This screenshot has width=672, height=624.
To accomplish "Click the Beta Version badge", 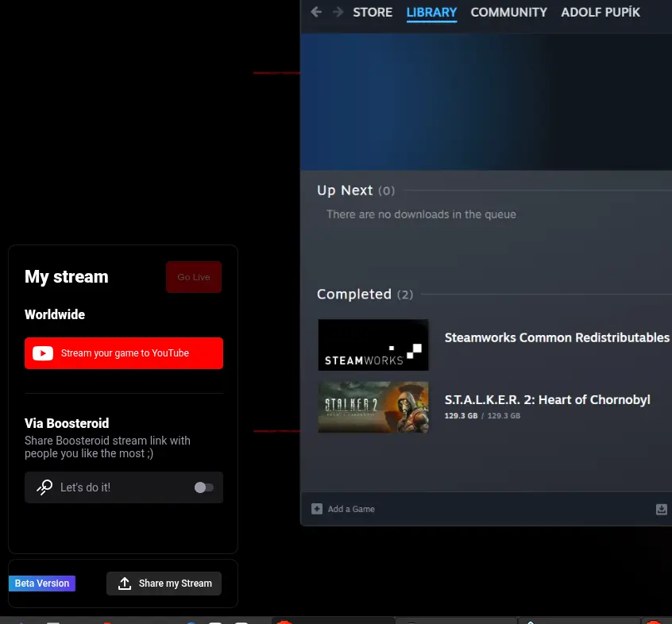I will point(42,584).
